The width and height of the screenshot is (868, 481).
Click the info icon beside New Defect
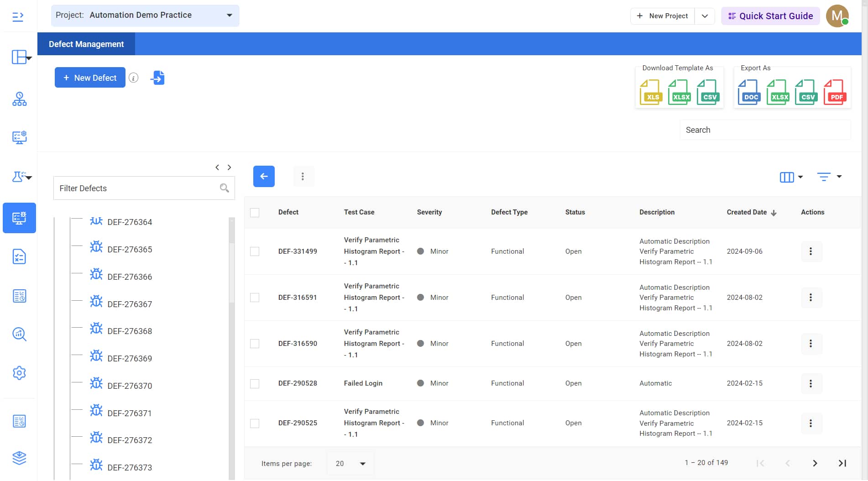[x=133, y=78]
